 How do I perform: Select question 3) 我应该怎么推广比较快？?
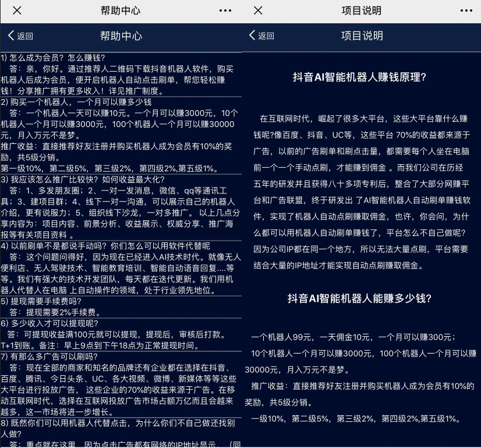pyautogui.click(x=83, y=179)
